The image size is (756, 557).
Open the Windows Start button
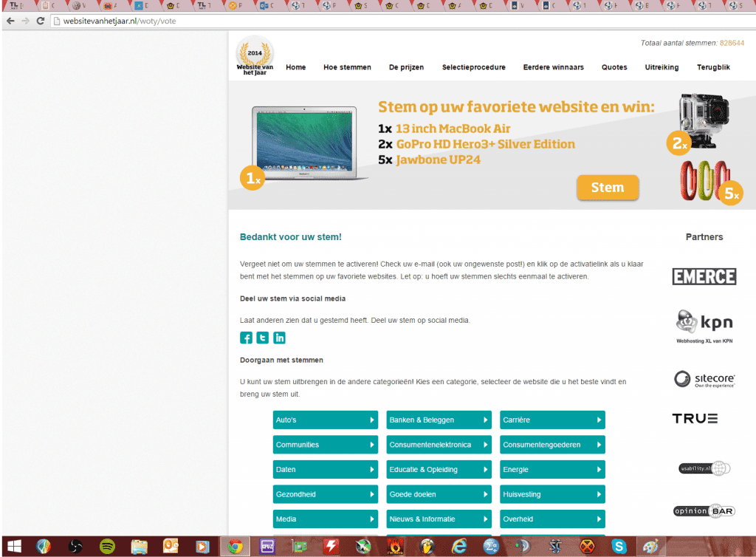15,547
